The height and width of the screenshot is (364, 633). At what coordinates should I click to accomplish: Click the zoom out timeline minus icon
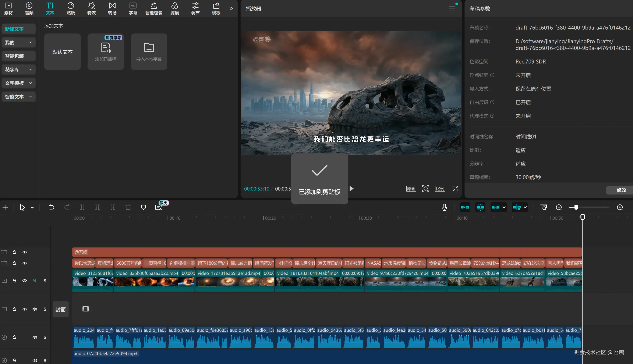pyautogui.click(x=559, y=207)
